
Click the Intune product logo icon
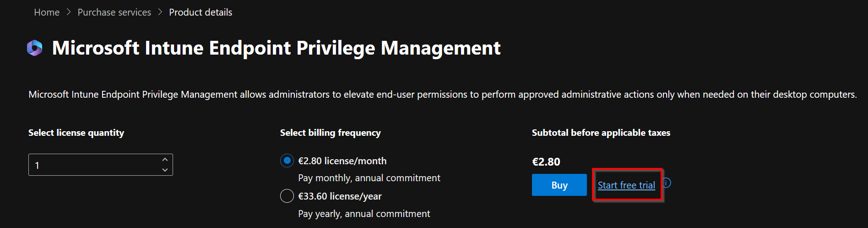click(x=35, y=48)
